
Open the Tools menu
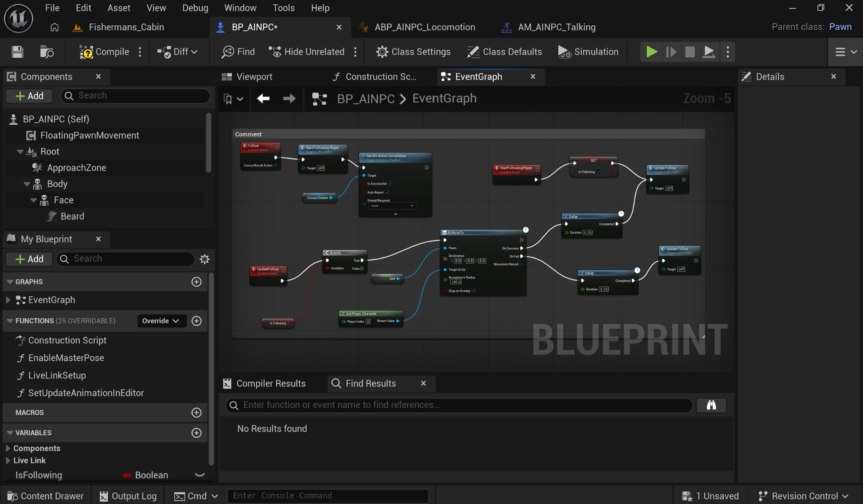(284, 8)
